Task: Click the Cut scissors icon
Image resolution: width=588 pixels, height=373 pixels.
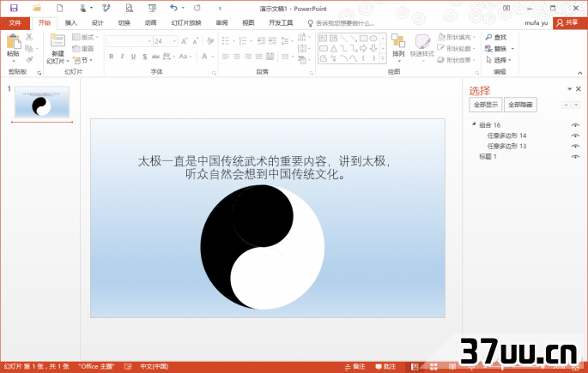Action: coord(29,37)
